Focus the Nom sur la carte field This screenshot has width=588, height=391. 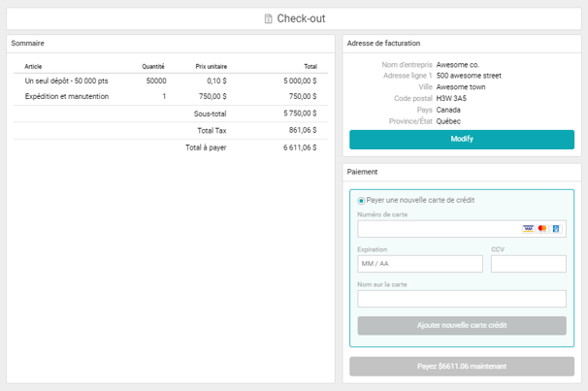pos(461,299)
